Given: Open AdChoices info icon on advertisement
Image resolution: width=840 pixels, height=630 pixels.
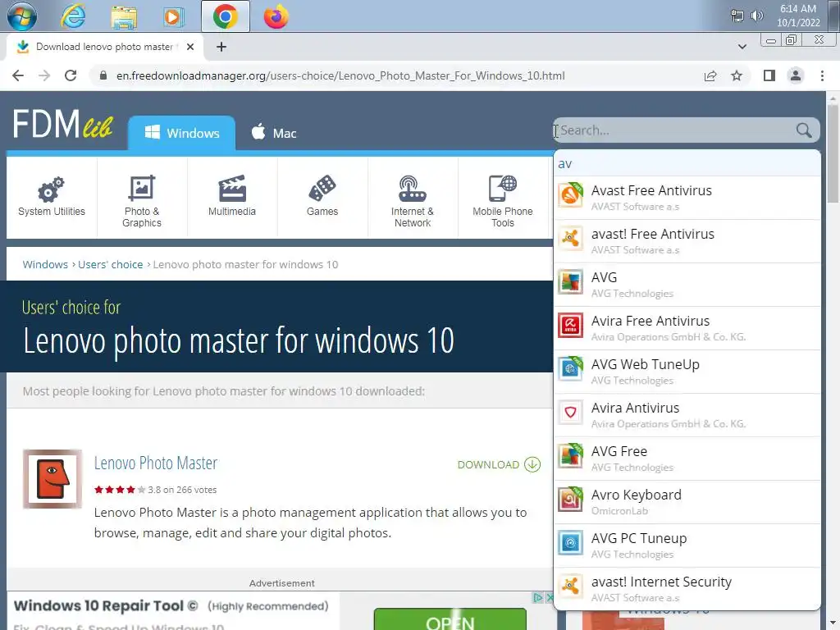Looking at the screenshot, I should [x=538, y=597].
